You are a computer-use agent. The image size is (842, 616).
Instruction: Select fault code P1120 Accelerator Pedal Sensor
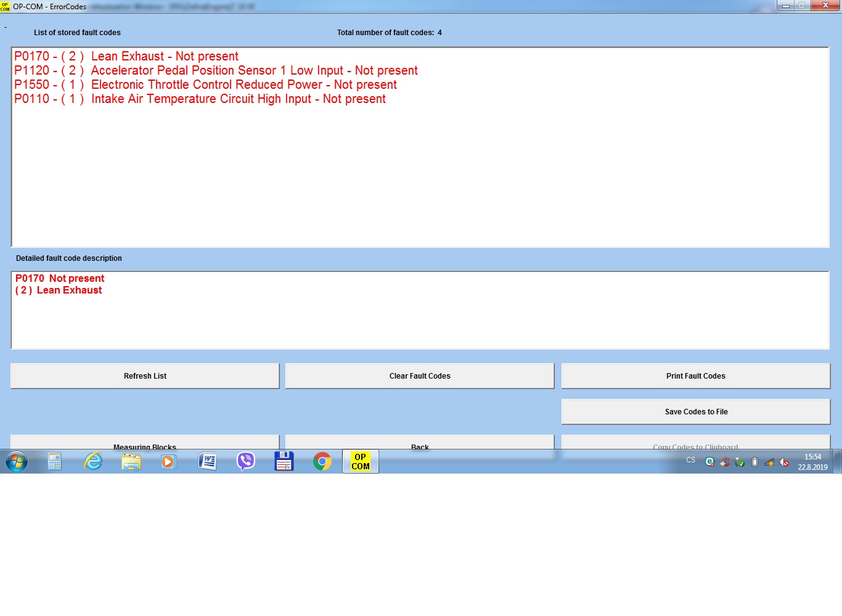click(216, 70)
